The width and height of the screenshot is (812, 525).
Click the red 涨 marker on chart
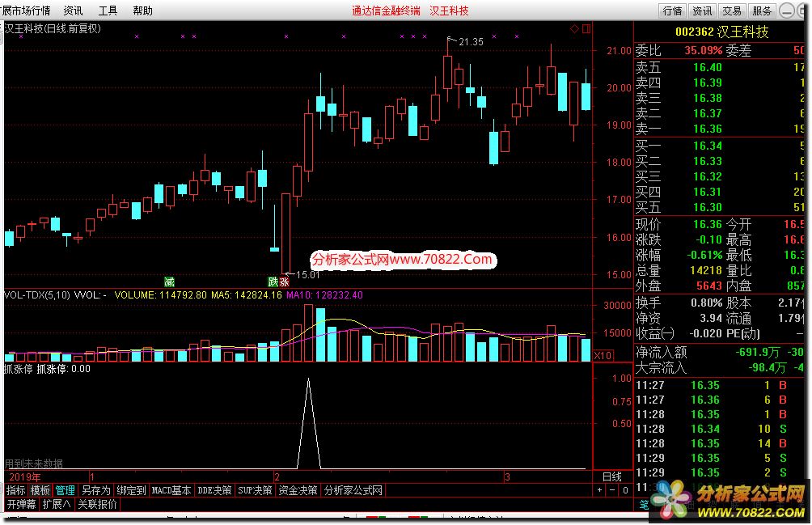point(284,282)
